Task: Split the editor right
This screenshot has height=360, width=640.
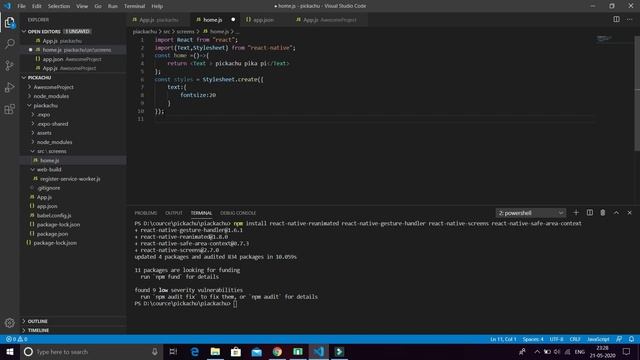Action: pyautogui.click(x=616, y=19)
